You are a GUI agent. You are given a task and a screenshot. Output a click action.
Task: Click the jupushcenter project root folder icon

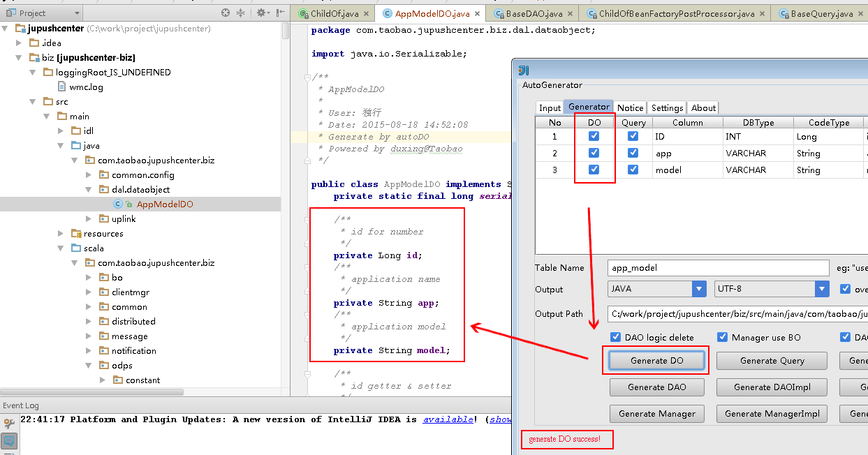[x=20, y=28]
